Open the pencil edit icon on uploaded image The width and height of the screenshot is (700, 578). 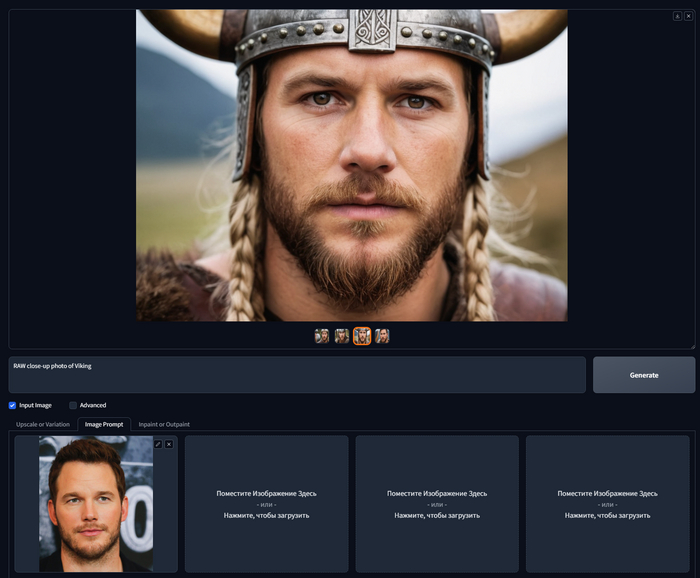coord(158,444)
